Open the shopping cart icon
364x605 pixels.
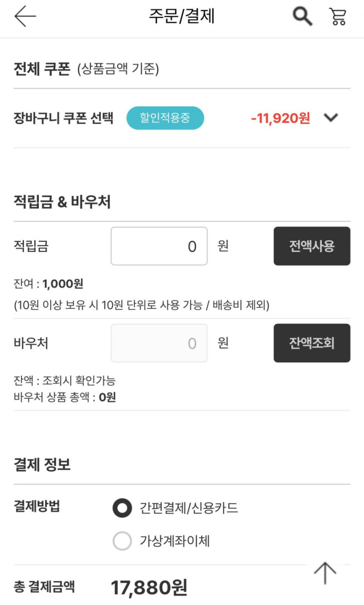pyautogui.click(x=337, y=17)
